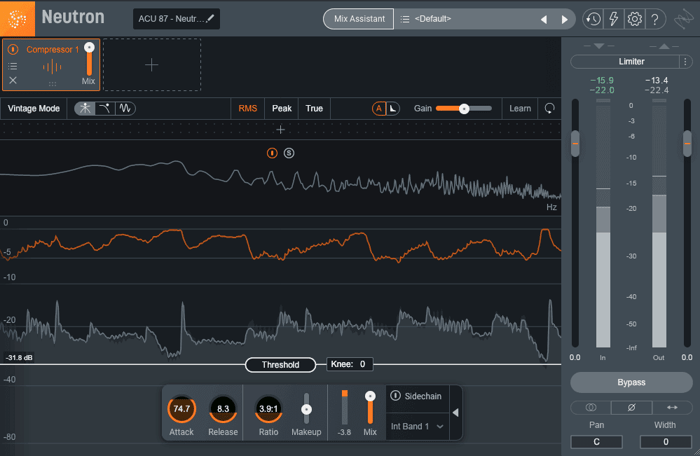Click Compressor 1 module Mix slider
This screenshot has height=456, width=700.
(x=89, y=59)
